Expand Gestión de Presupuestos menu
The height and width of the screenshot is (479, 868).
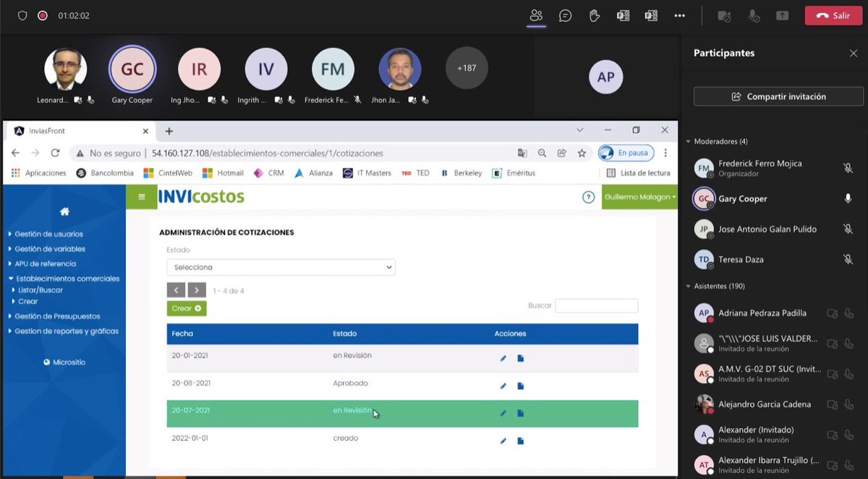tap(57, 316)
